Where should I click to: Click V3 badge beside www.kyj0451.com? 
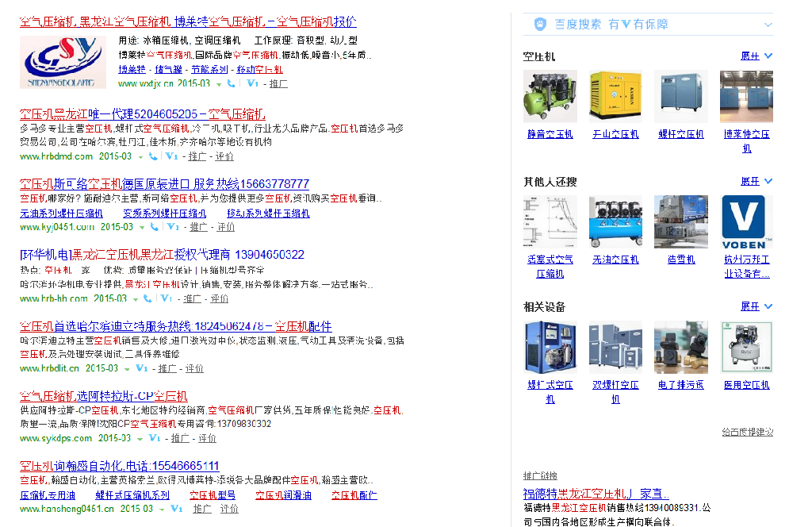point(173,227)
